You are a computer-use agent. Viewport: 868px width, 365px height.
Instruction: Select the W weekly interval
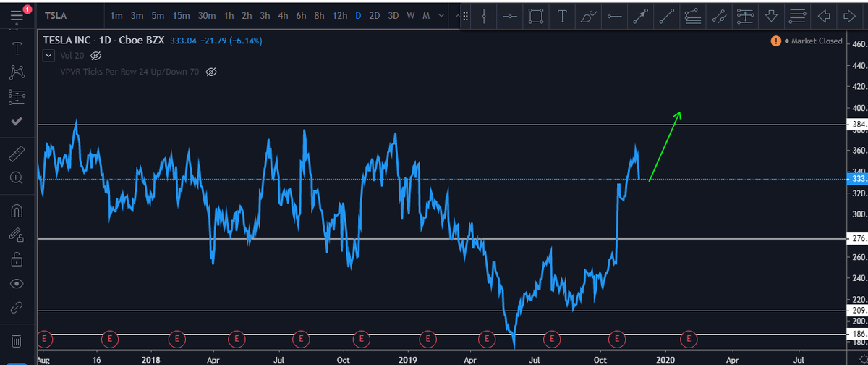[411, 15]
